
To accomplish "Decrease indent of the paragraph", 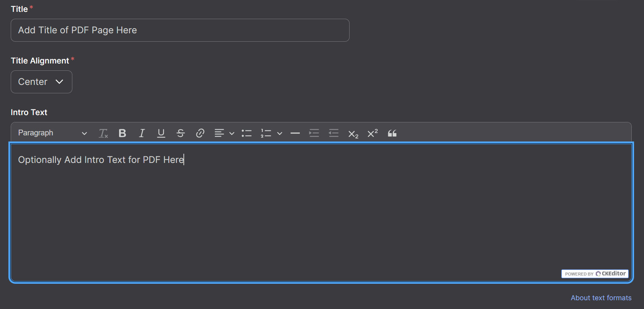I will pos(334,133).
